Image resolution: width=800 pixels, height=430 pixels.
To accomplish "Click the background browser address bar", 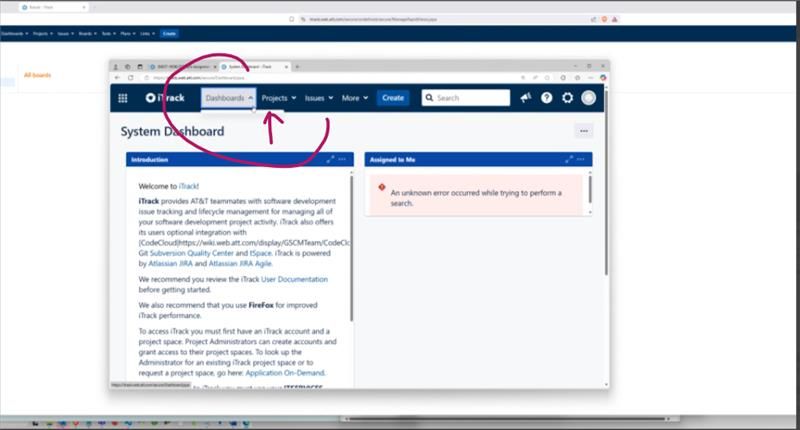I will [444, 19].
